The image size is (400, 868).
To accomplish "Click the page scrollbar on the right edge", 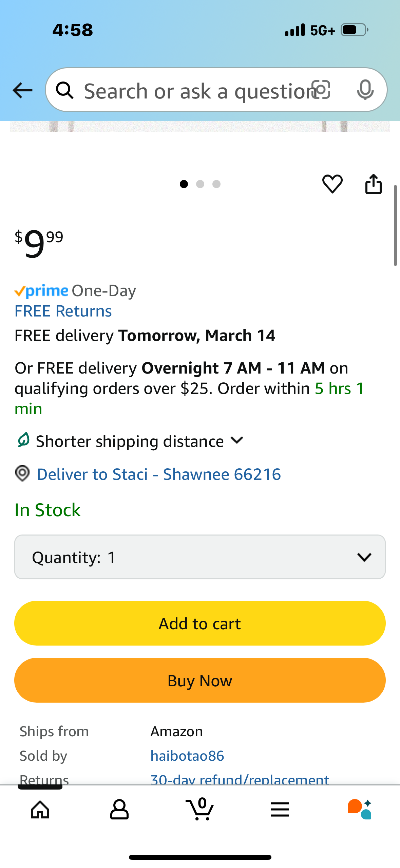I will 395,225.
